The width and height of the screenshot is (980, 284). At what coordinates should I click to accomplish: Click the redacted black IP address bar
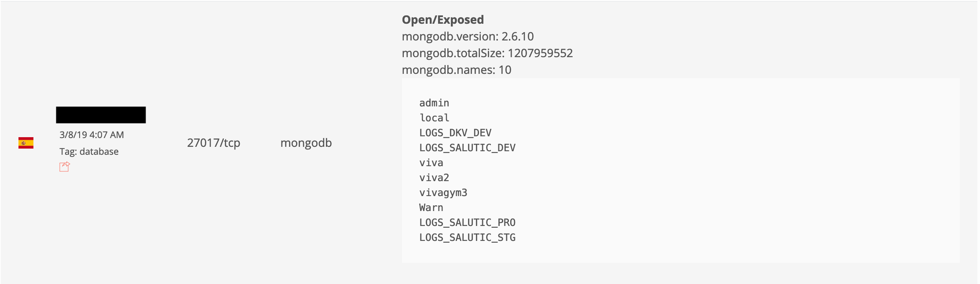[101, 115]
